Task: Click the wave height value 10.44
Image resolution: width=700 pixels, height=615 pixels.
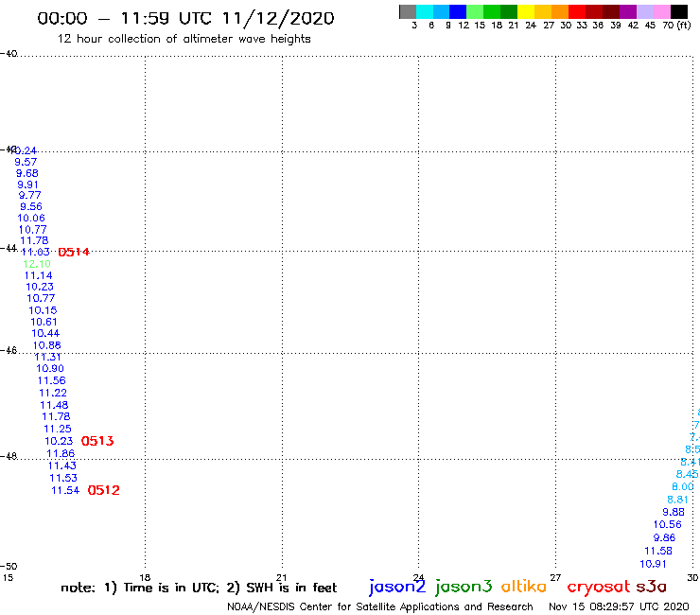Action: [45, 333]
